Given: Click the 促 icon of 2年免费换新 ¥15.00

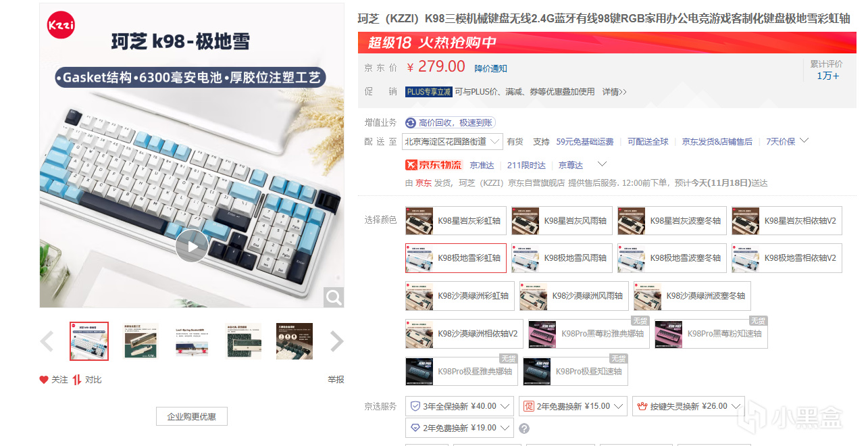Looking at the screenshot, I should 529,406.
